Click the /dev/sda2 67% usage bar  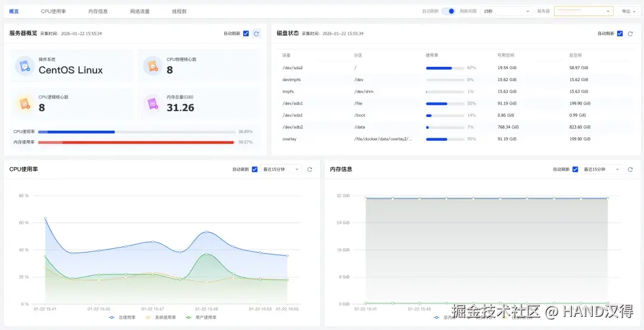[445, 68]
